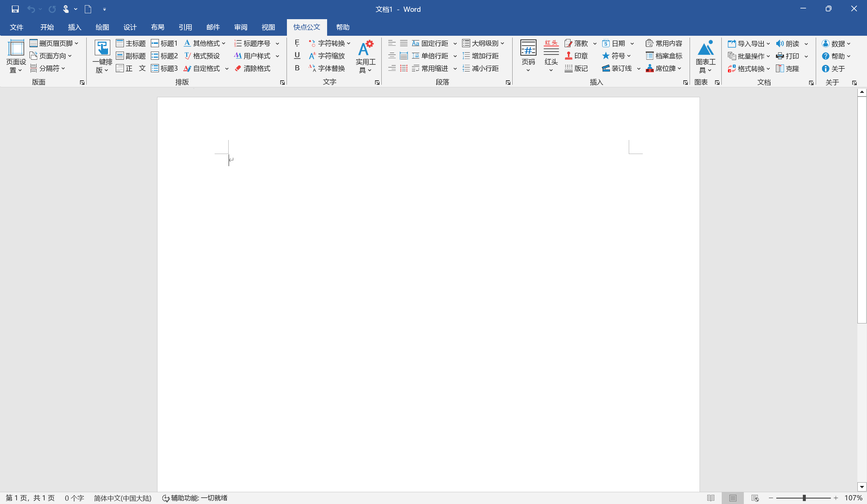Switch to 审阅 ribbon tab
Screen dimensions: 867x504
240,27
